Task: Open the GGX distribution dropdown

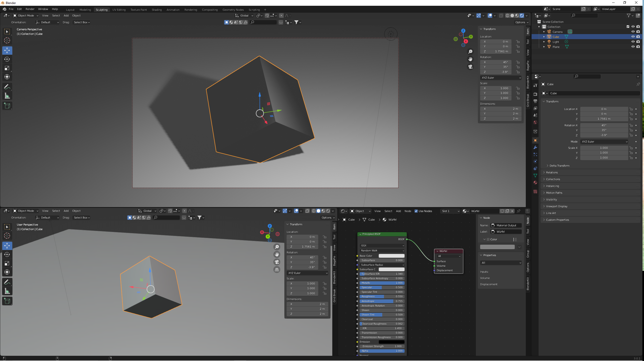Action: [x=382, y=245]
